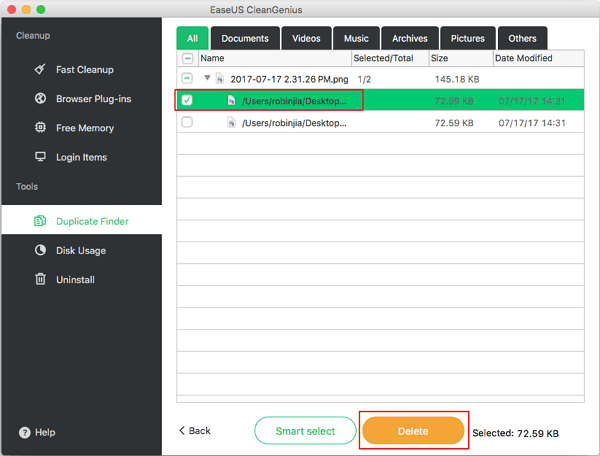Click 72.59 KB in the highlighted green row
Image resolution: width=600 pixels, height=456 pixels.
tap(454, 101)
